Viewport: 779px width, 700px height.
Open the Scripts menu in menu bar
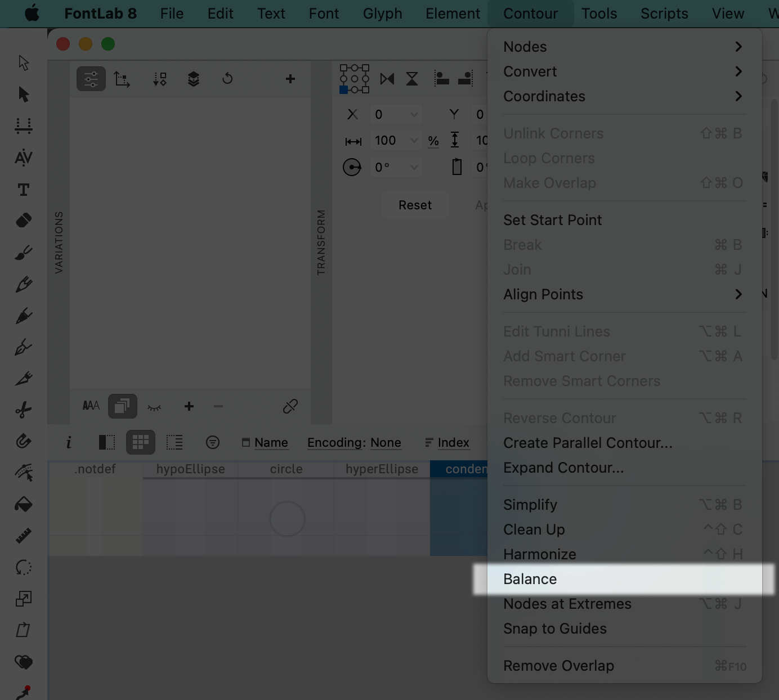pos(664,14)
